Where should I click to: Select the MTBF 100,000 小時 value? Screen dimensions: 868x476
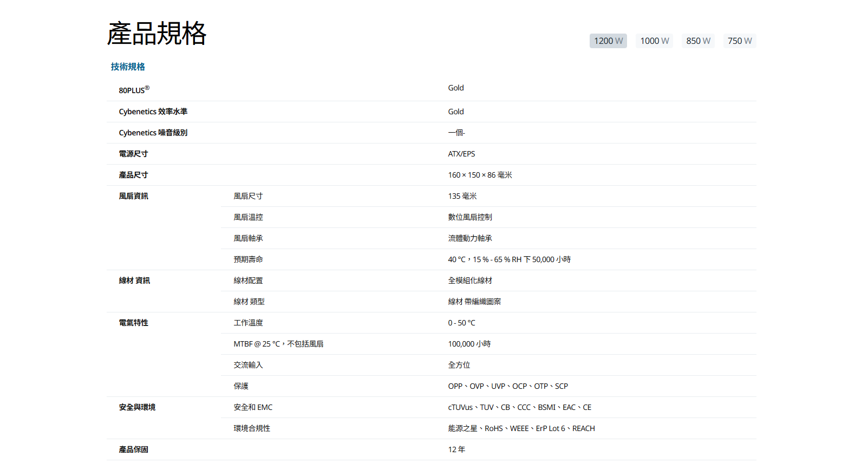coord(469,344)
